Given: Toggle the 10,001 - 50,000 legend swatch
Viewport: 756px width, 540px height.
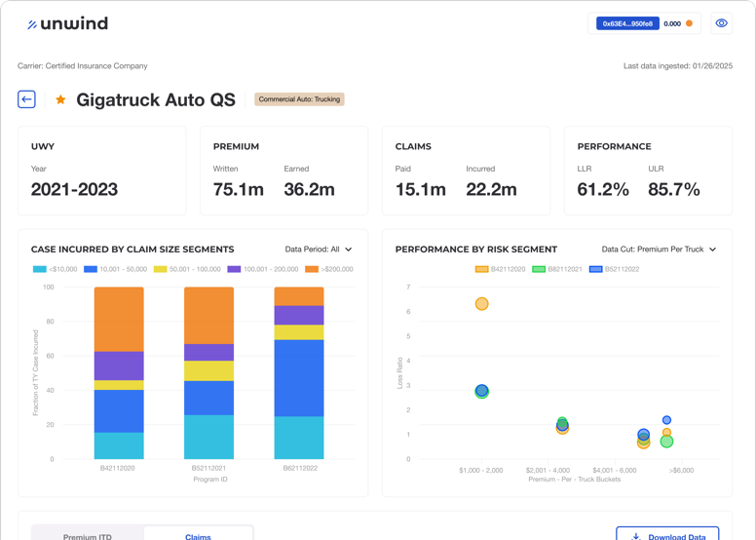Looking at the screenshot, I should (91, 269).
